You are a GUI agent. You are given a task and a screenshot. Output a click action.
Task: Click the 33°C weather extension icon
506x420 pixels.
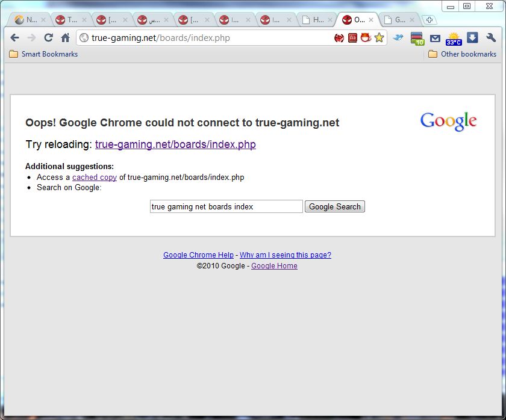[x=454, y=39]
